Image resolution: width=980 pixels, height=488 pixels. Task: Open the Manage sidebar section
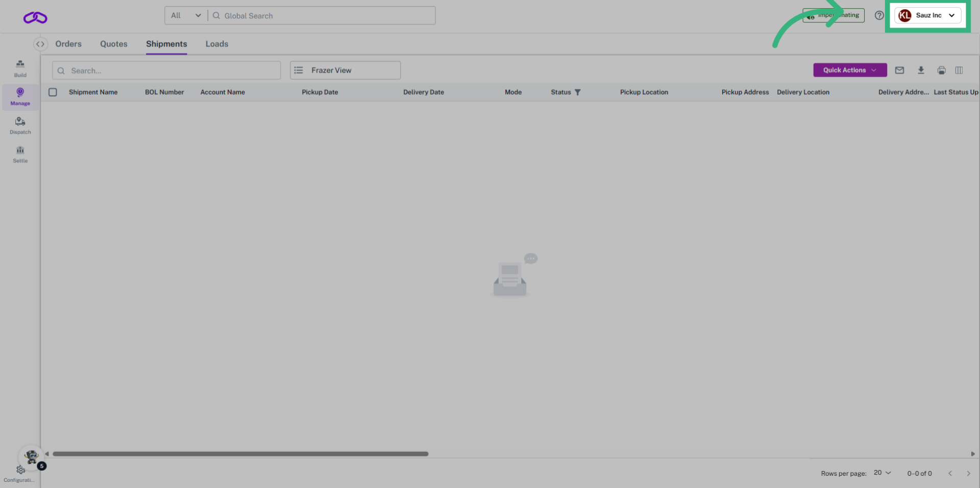click(20, 96)
